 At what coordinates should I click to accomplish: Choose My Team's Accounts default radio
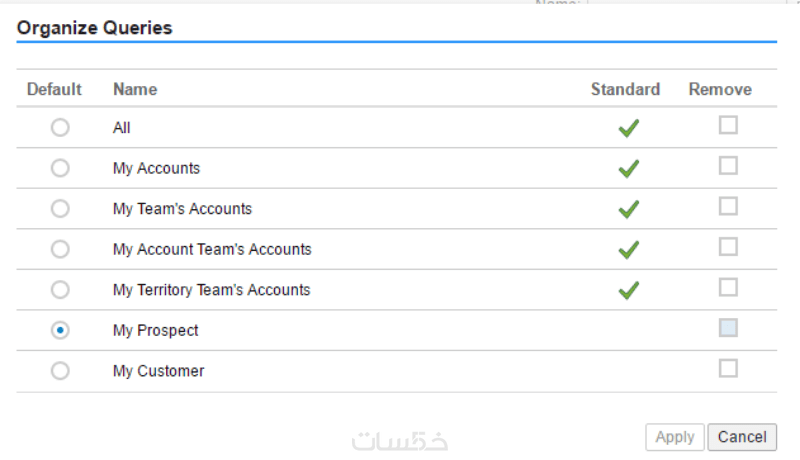tap(60, 209)
